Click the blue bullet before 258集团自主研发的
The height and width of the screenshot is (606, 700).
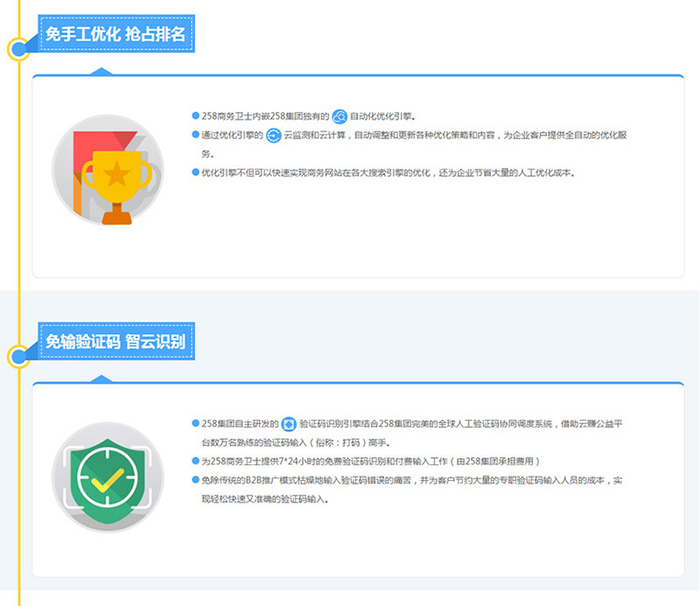coord(195,424)
